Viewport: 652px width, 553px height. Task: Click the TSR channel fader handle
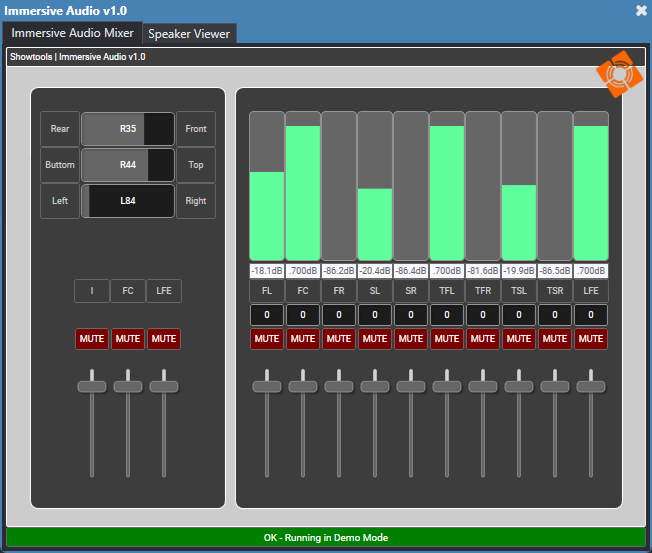(x=555, y=387)
